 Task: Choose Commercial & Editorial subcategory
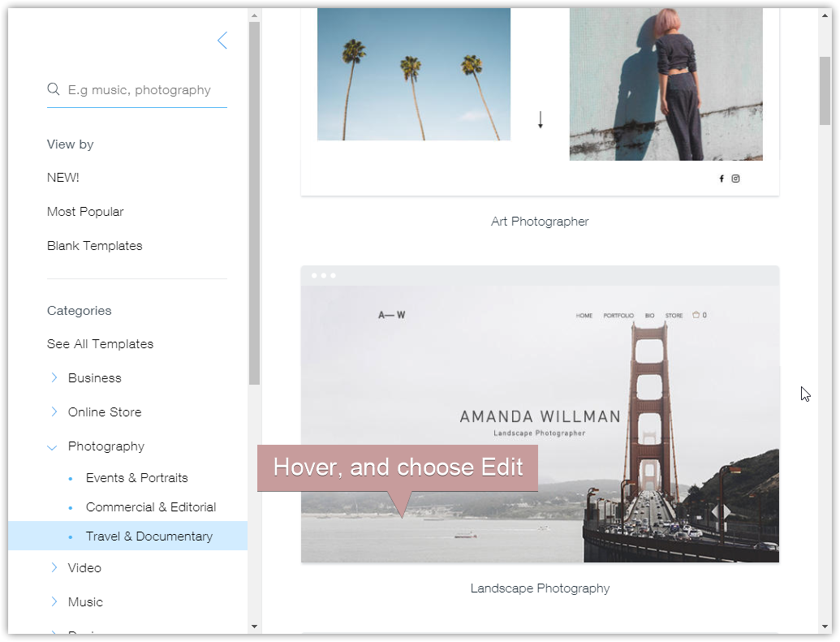(x=150, y=507)
